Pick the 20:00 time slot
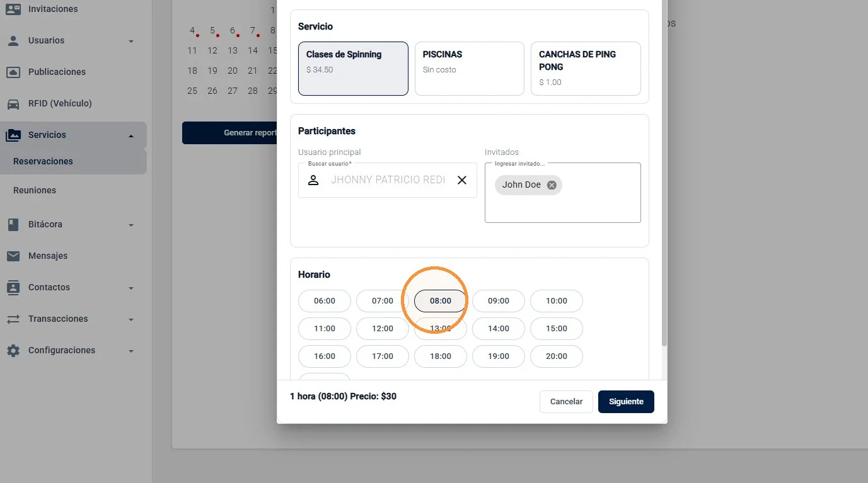Image resolution: width=868 pixels, height=483 pixels. 557,356
